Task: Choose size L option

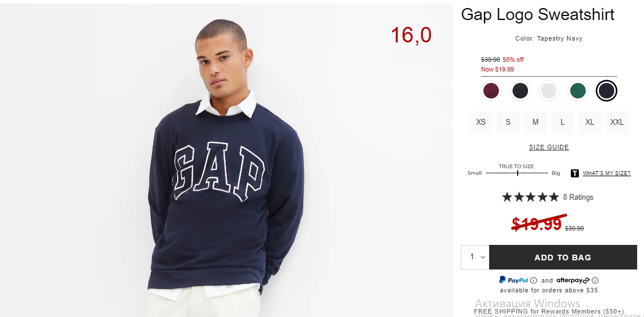Action: (x=562, y=122)
